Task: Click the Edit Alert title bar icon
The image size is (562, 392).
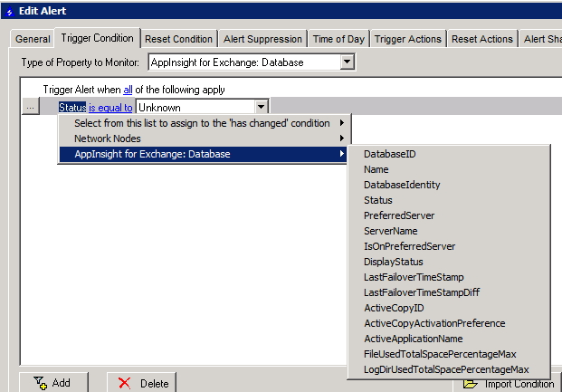Action: (9, 12)
